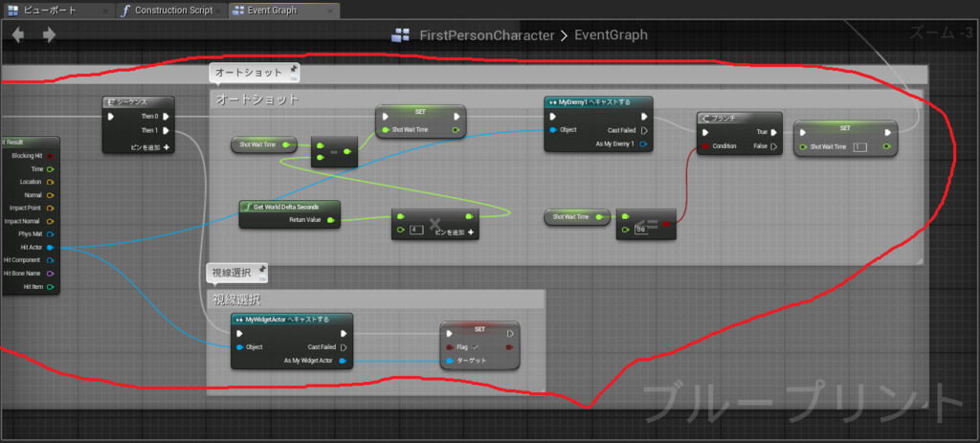Click the FirstPersonCharacter breadcrumb
980x443 pixels.
[x=486, y=35]
